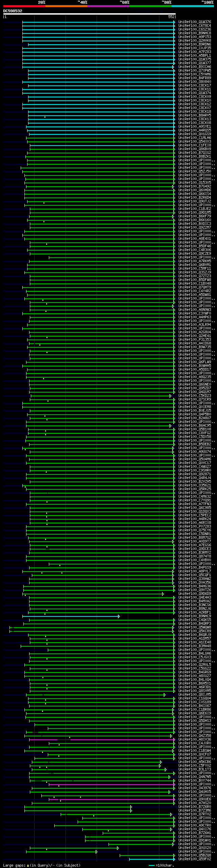Click the UniRef100_B8ARV5 label
Viewport: 217px width, 868px height.
pyautogui.click(x=195, y=115)
